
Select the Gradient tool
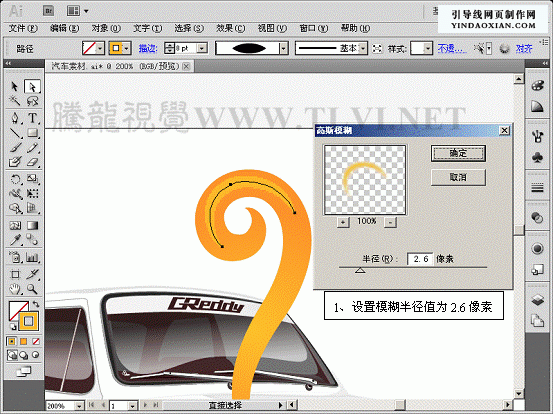(32, 225)
